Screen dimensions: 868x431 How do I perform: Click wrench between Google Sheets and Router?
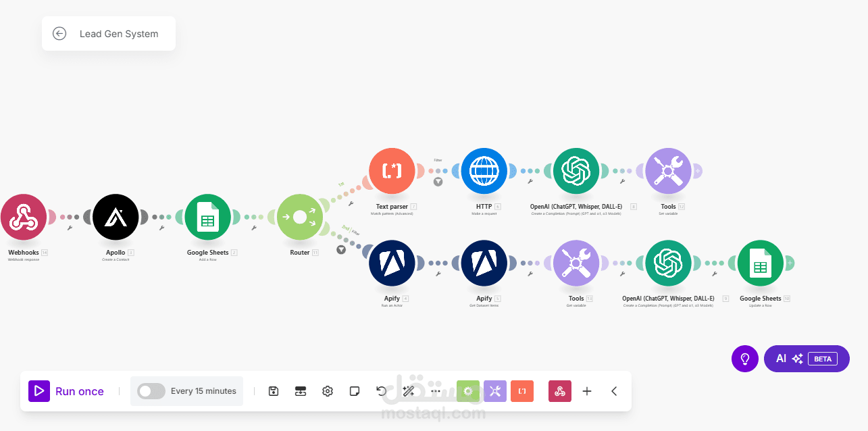[x=253, y=228]
